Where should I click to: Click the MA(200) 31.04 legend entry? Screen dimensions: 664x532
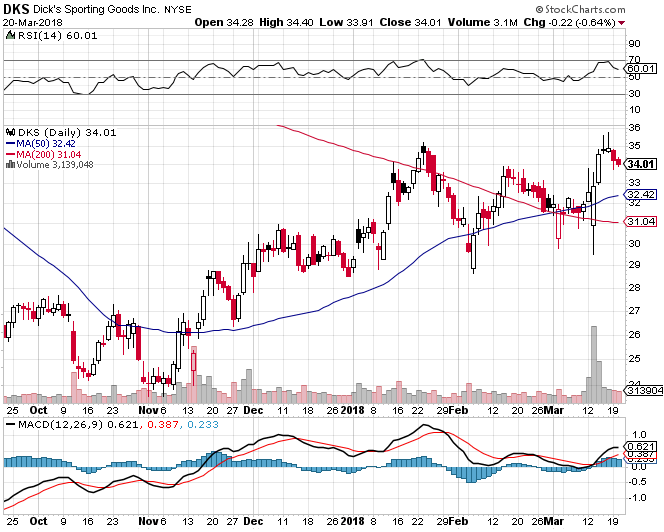click(44, 155)
